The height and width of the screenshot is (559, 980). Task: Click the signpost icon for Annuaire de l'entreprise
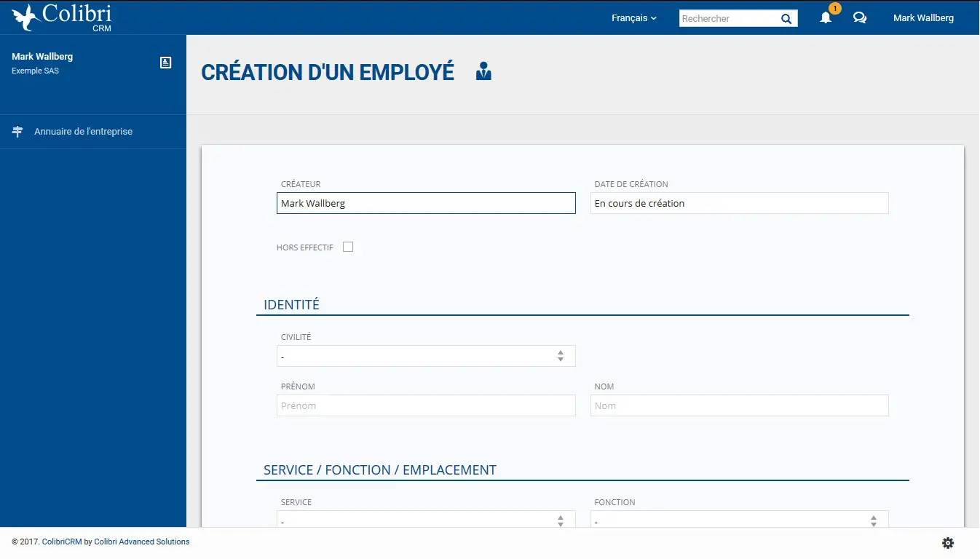(17, 132)
